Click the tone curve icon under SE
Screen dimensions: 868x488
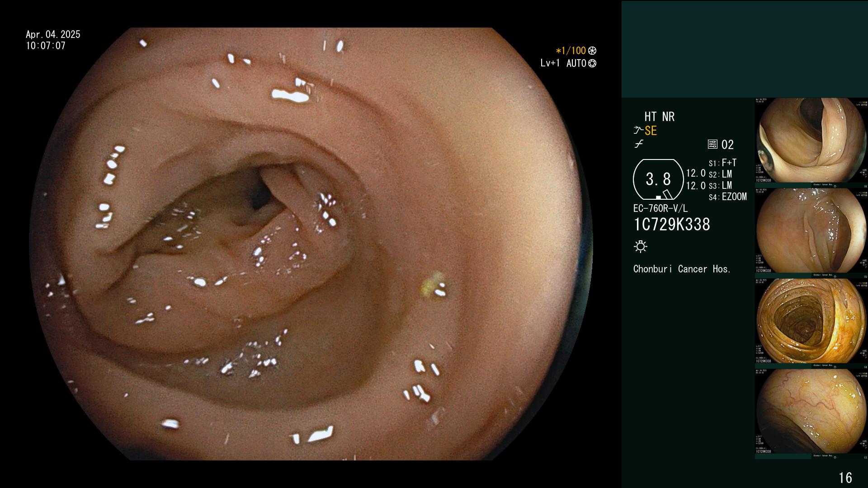pyautogui.click(x=639, y=144)
